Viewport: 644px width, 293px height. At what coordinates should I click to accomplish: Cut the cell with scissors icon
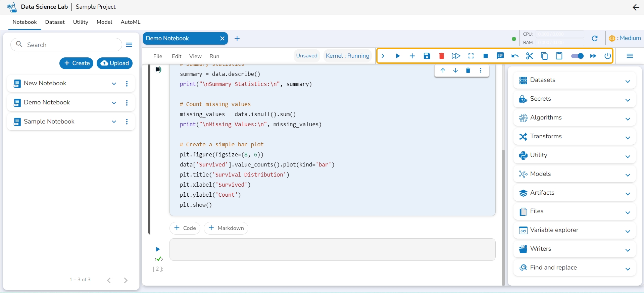[x=530, y=56]
